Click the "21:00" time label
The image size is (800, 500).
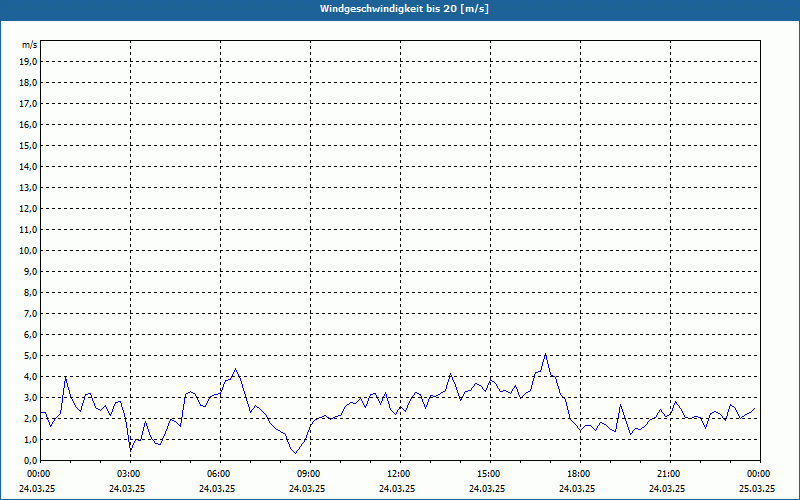(670, 474)
